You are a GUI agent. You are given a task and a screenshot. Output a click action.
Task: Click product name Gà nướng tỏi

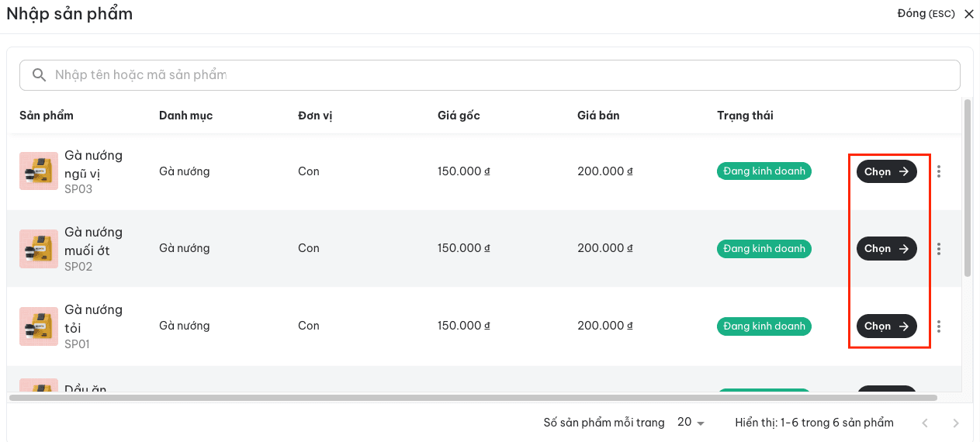pos(93,319)
